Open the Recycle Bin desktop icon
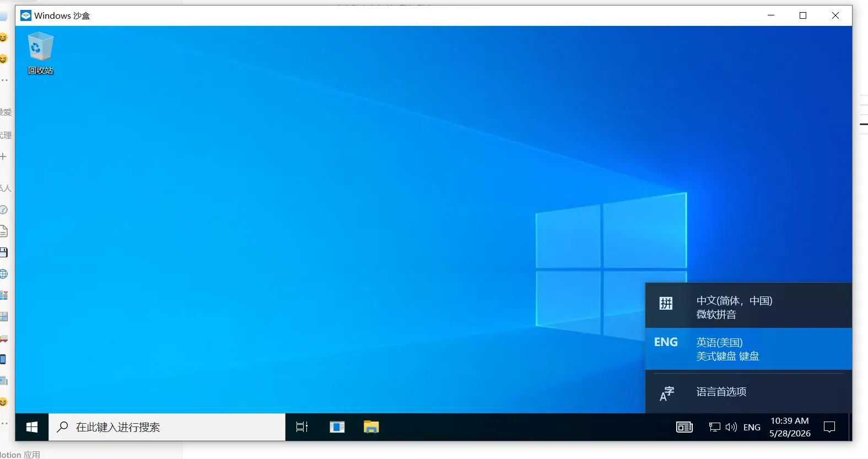 [x=40, y=53]
